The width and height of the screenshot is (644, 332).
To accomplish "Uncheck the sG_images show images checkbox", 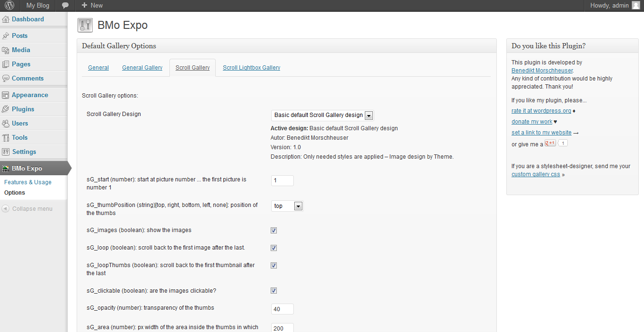I will coord(273,231).
